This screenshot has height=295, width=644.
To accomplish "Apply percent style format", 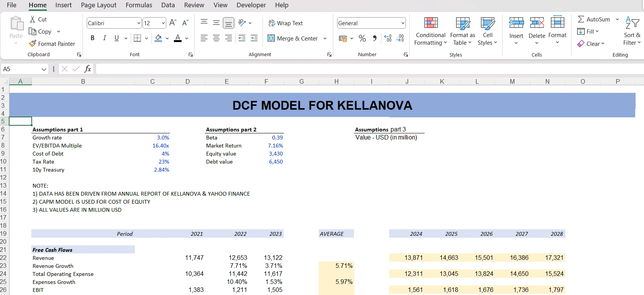I will (x=362, y=38).
